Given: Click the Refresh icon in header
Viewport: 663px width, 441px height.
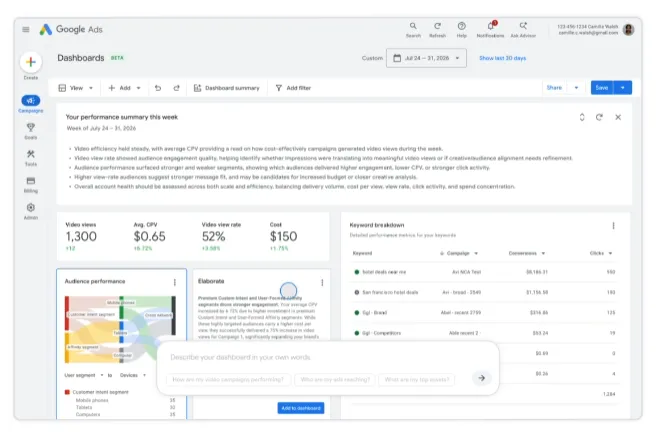Looking at the screenshot, I should [x=437, y=30].
